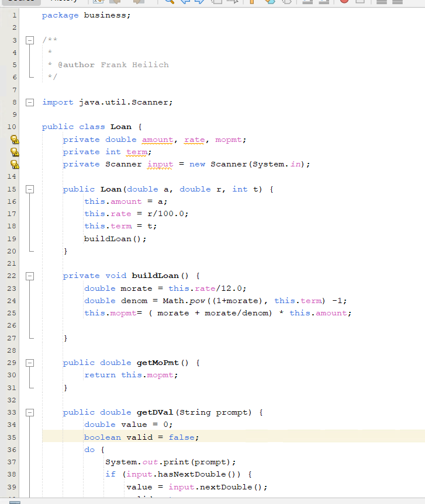Click the 'buildLoan();' call on line 19
This screenshot has height=504, width=425.
tap(115, 239)
